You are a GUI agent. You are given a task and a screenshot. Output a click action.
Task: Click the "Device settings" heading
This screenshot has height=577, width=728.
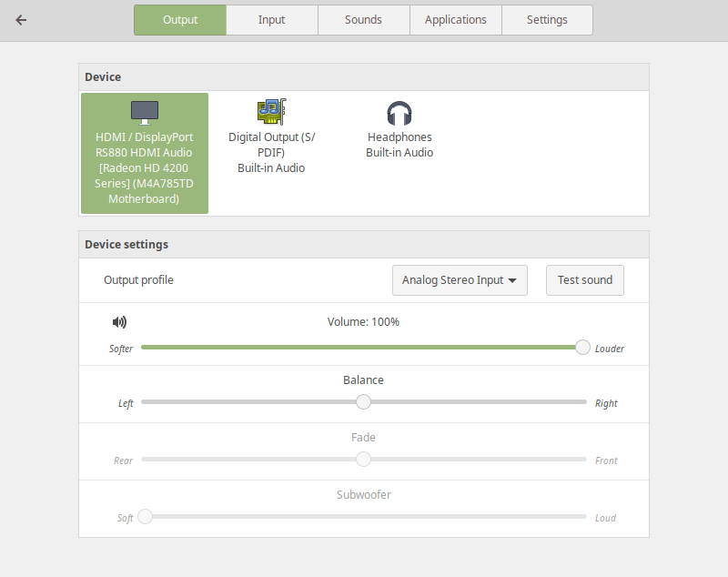point(126,244)
